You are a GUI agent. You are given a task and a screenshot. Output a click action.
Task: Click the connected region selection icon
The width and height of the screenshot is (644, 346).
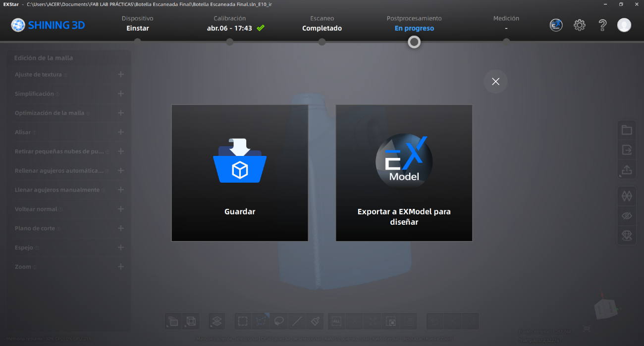391,321
